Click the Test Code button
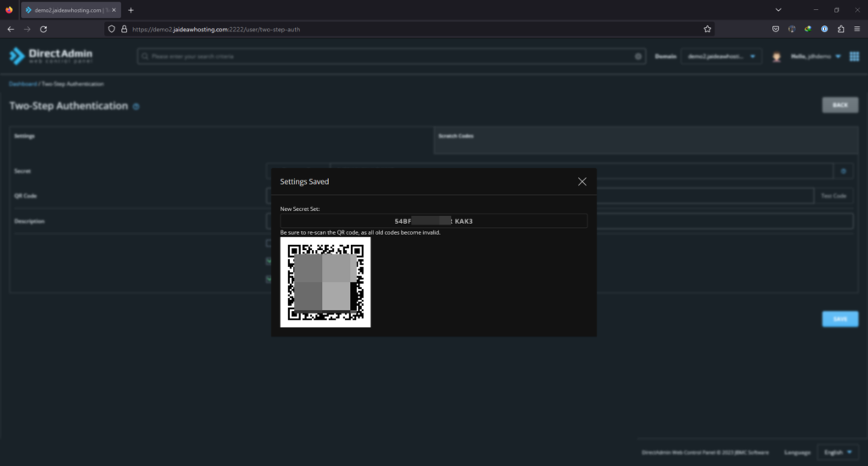The width and height of the screenshot is (868, 466). pos(833,196)
